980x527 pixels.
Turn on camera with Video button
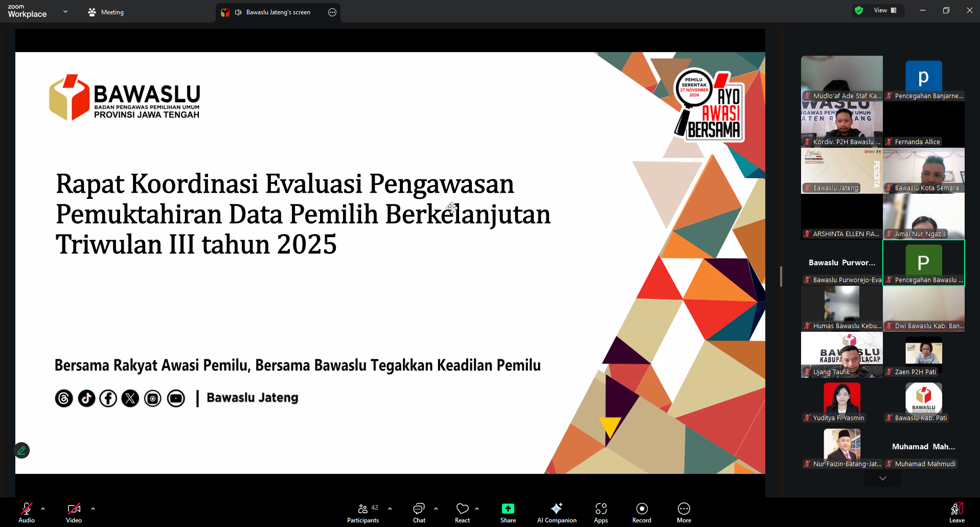click(74, 512)
